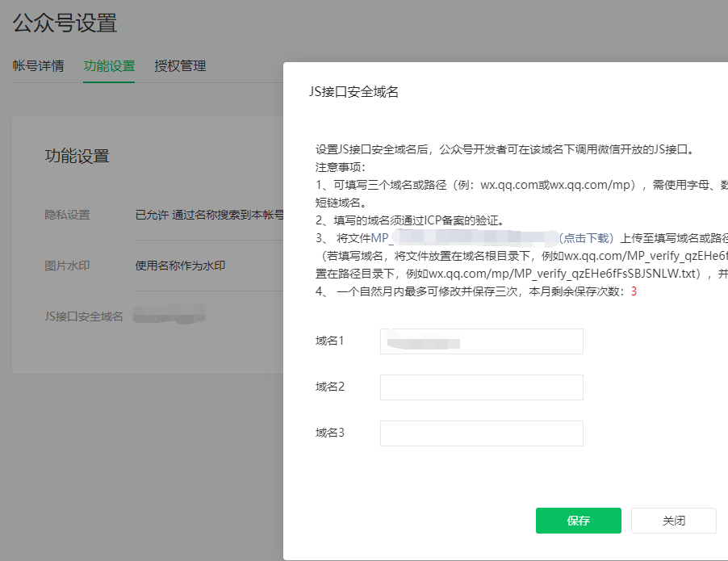728x561 pixels.
Task: Click into the 域名3 input field
Action: tap(481, 433)
